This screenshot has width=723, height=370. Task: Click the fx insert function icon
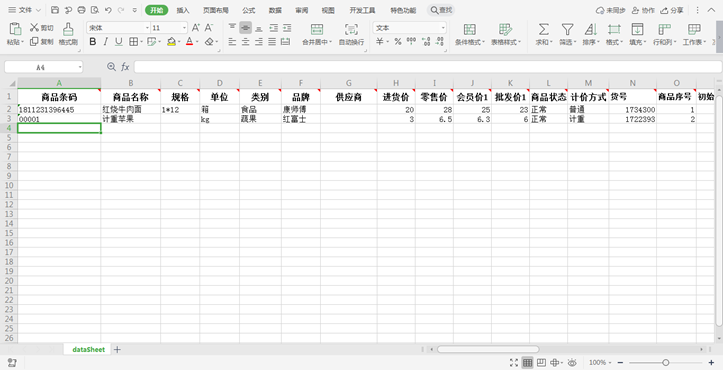click(x=125, y=67)
